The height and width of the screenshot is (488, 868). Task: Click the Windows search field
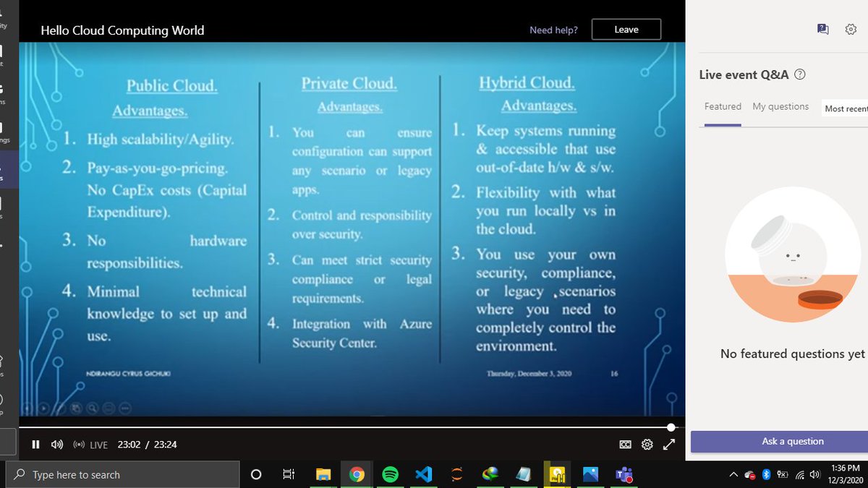tap(123, 475)
